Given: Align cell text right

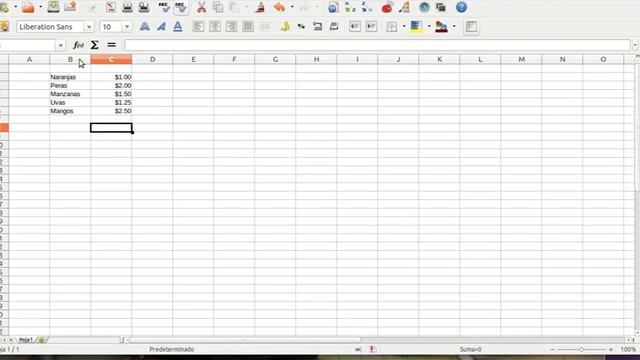Looking at the screenshot, I should click(231, 27).
